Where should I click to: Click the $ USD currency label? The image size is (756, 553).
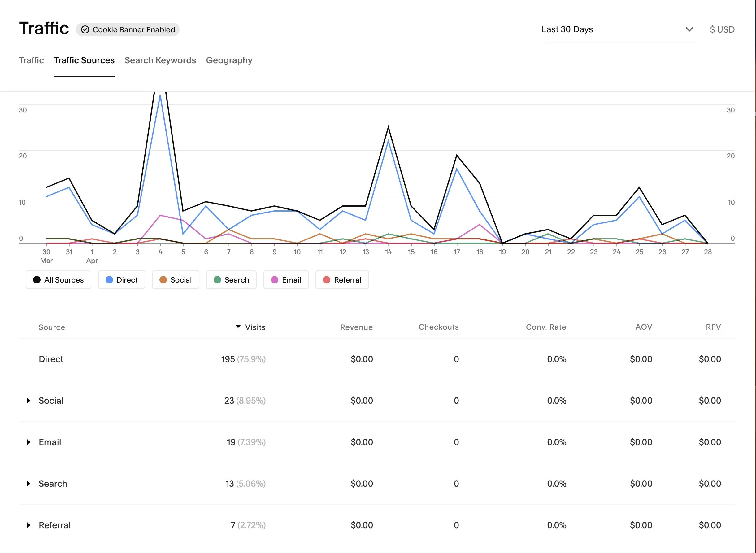pyautogui.click(x=722, y=29)
